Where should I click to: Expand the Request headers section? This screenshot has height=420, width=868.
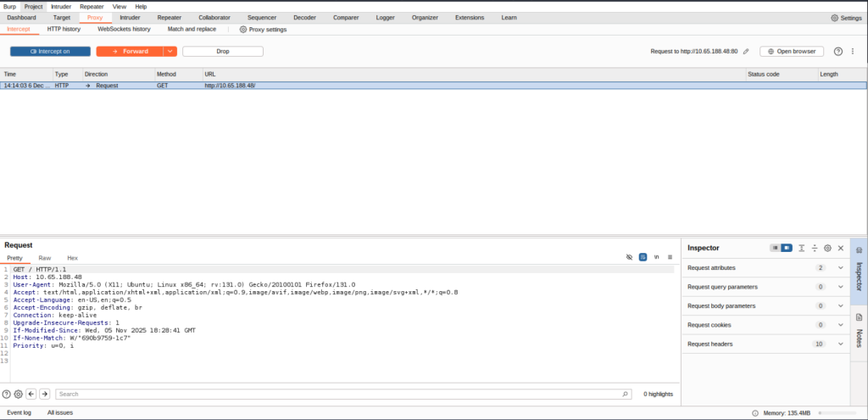[x=840, y=344]
